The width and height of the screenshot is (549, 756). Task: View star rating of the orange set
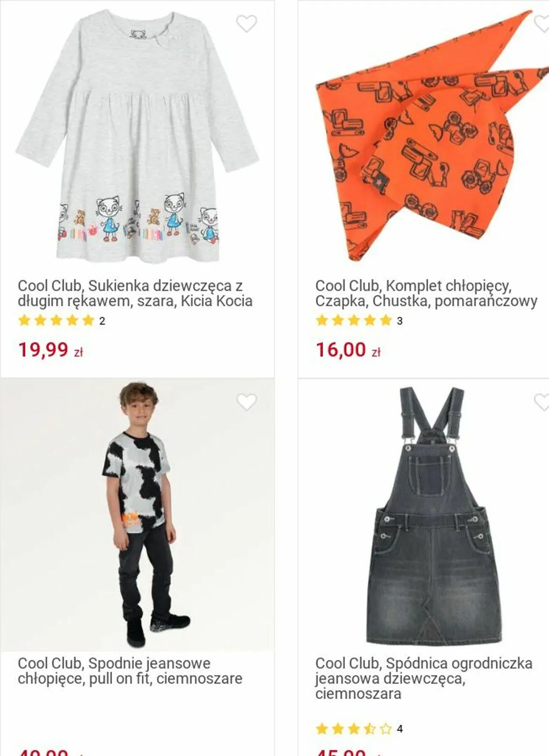[354, 321]
